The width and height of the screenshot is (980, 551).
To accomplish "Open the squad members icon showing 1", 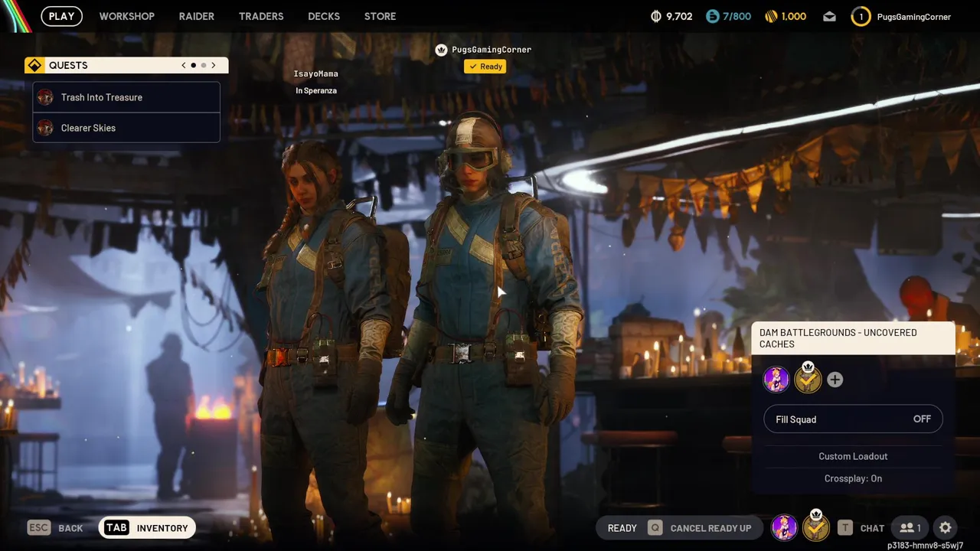I will tap(910, 528).
